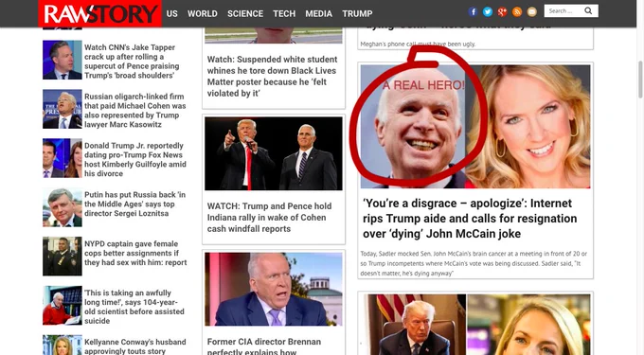Open the TECH section
The image size is (644, 355).
click(x=284, y=13)
